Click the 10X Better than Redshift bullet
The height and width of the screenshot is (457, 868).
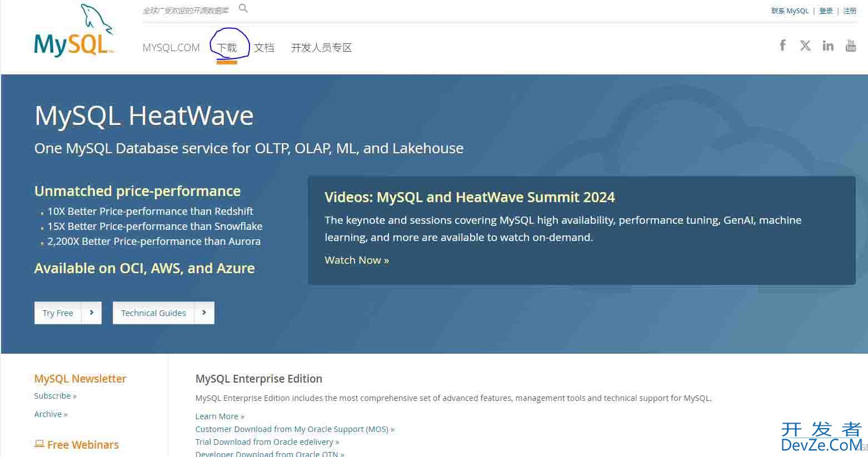pyautogui.click(x=150, y=212)
